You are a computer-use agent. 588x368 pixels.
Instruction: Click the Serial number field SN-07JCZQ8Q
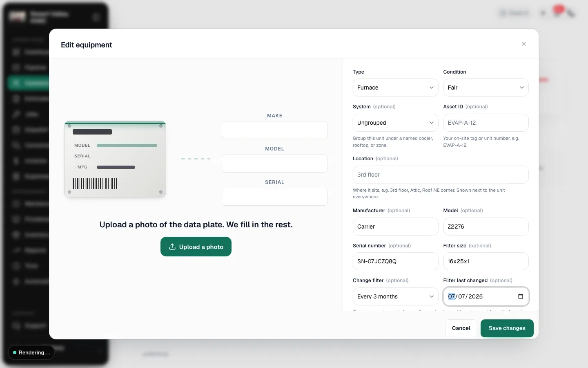click(x=395, y=261)
